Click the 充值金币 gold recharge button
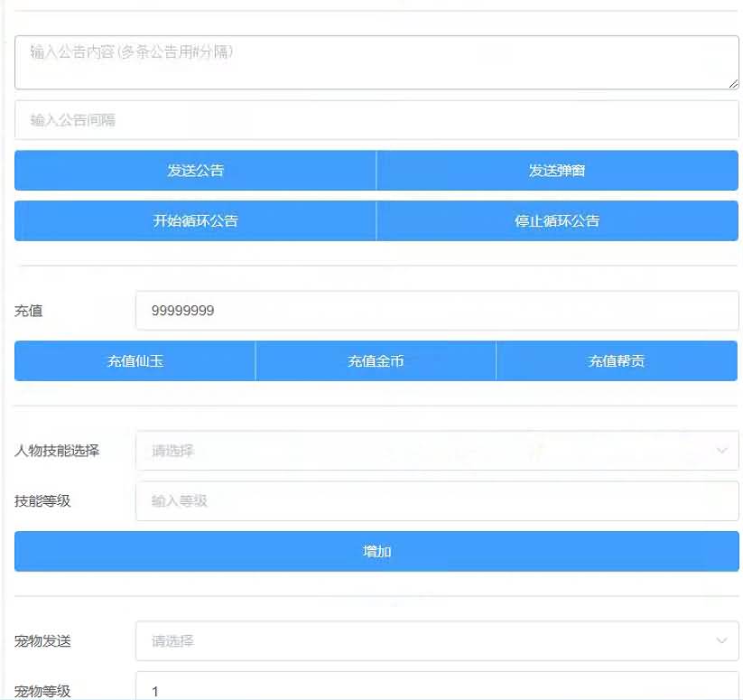Image resolution: width=743 pixels, height=700 pixels. point(376,360)
